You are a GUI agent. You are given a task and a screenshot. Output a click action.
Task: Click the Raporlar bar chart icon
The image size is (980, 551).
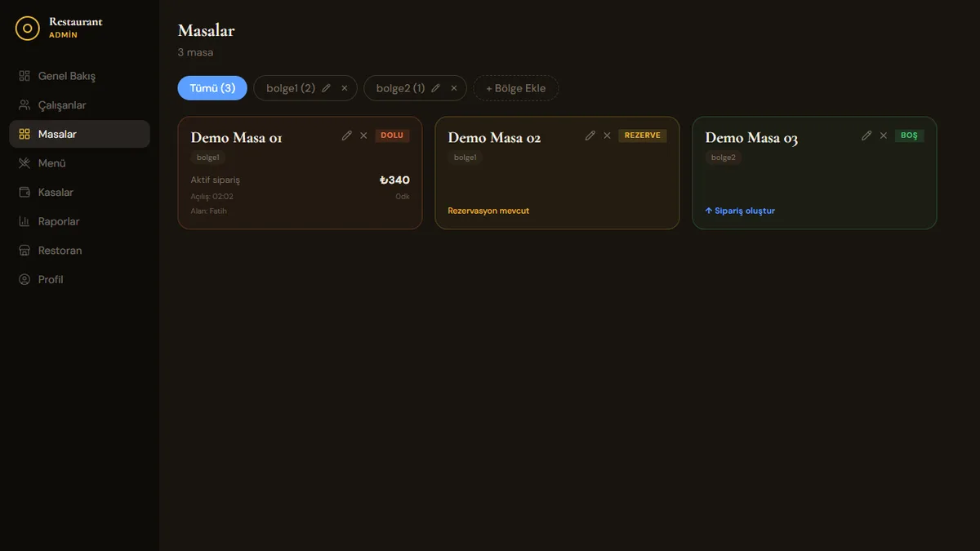pyautogui.click(x=24, y=221)
